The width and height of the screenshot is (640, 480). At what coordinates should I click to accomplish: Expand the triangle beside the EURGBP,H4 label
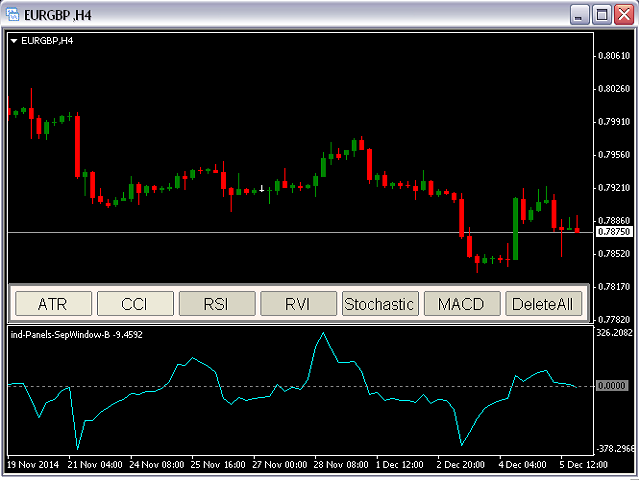13,41
